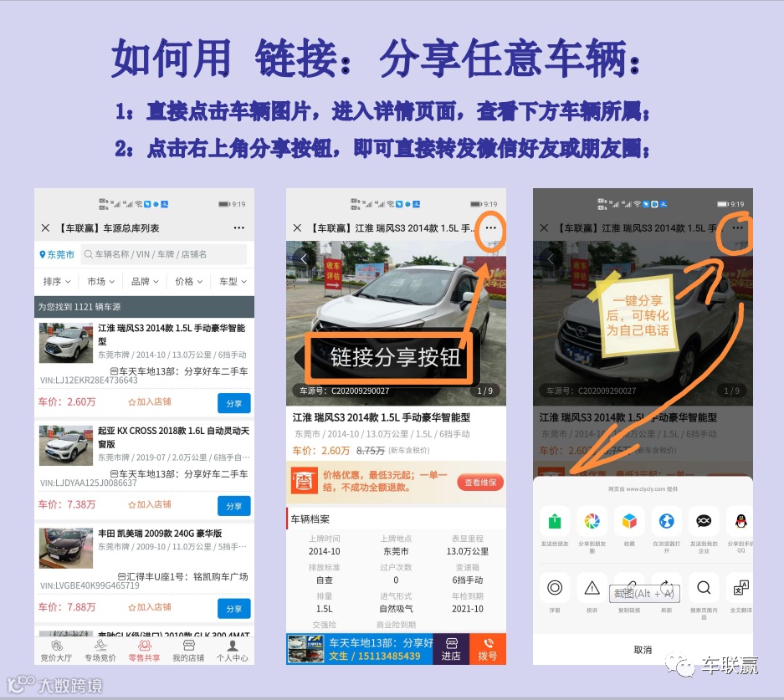Expand the 车型 vehicle type dropdown

(x=233, y=281)
